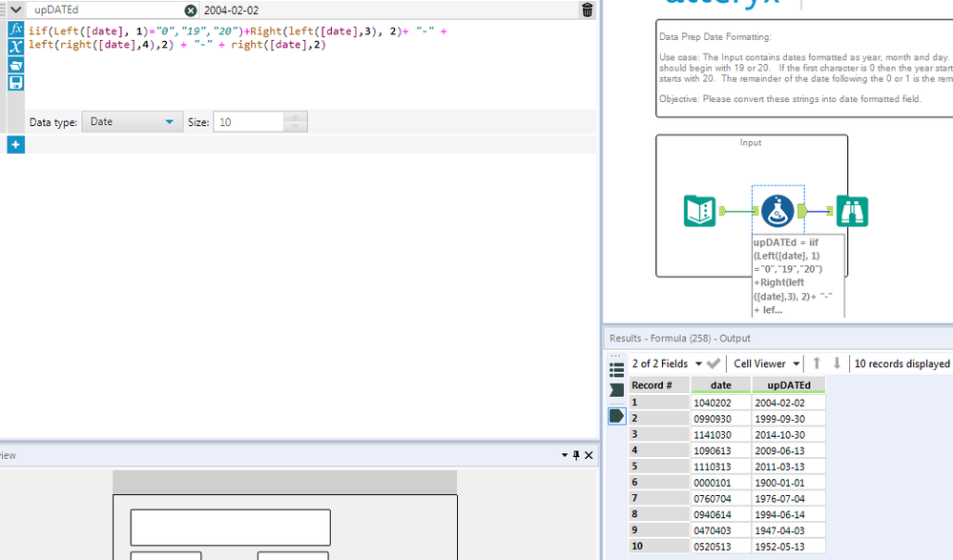Select the cell 1999-09-30 in upDATEd column

click(x=788, y=418)
